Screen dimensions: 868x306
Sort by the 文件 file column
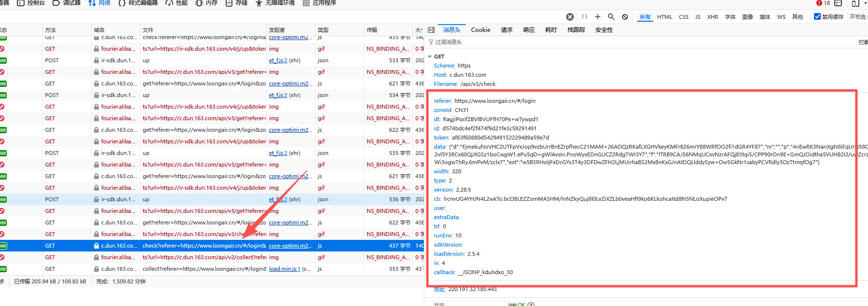point(203,30)
